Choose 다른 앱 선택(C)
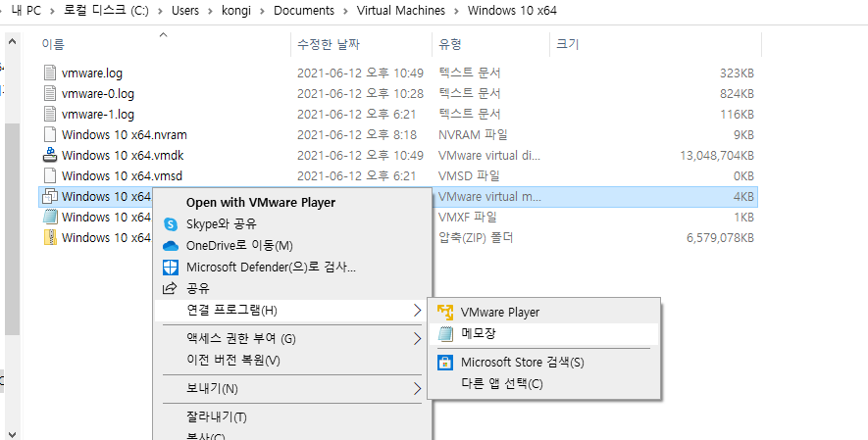Viewport: 868px width, 440px height. [544, 383]
